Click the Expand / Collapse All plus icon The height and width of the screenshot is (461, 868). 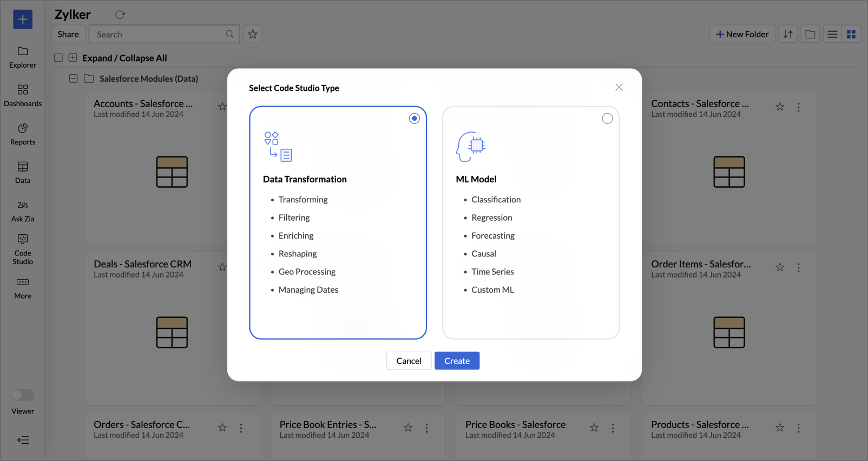(73, 58)
